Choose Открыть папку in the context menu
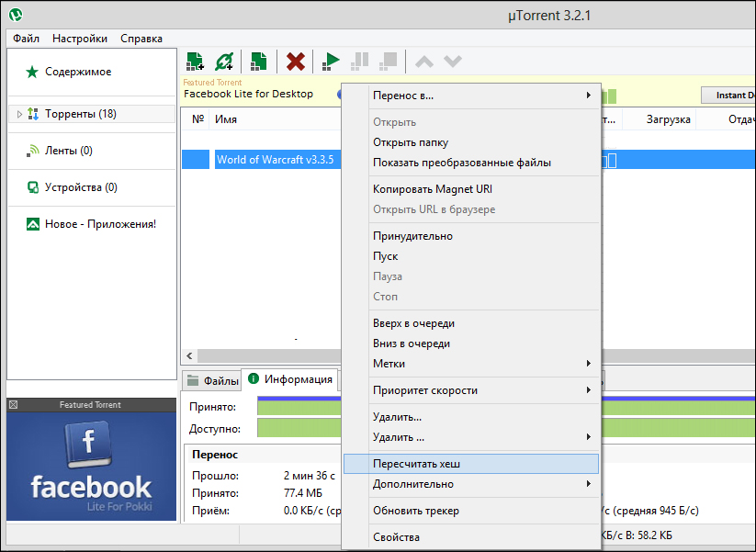 [x=410, y=142]
